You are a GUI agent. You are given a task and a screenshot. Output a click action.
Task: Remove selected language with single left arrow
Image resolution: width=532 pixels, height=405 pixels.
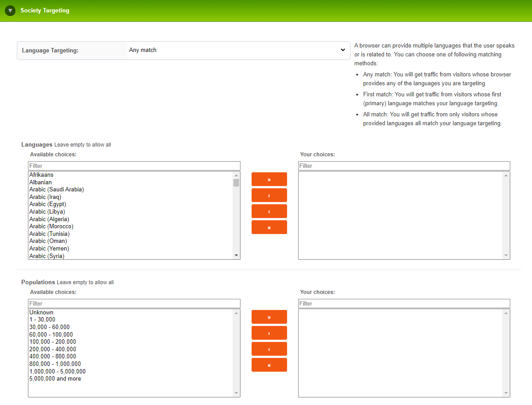click(x=269, y=211)
